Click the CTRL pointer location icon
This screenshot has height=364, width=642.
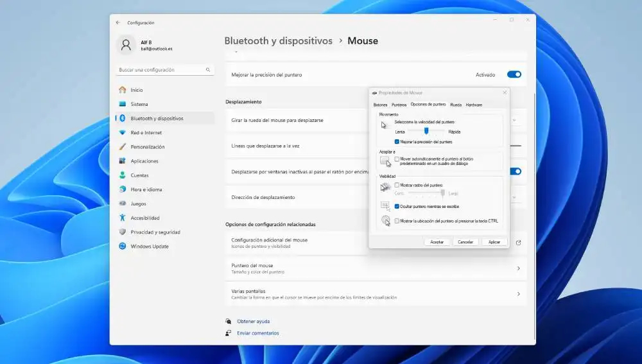click(386, 221)
